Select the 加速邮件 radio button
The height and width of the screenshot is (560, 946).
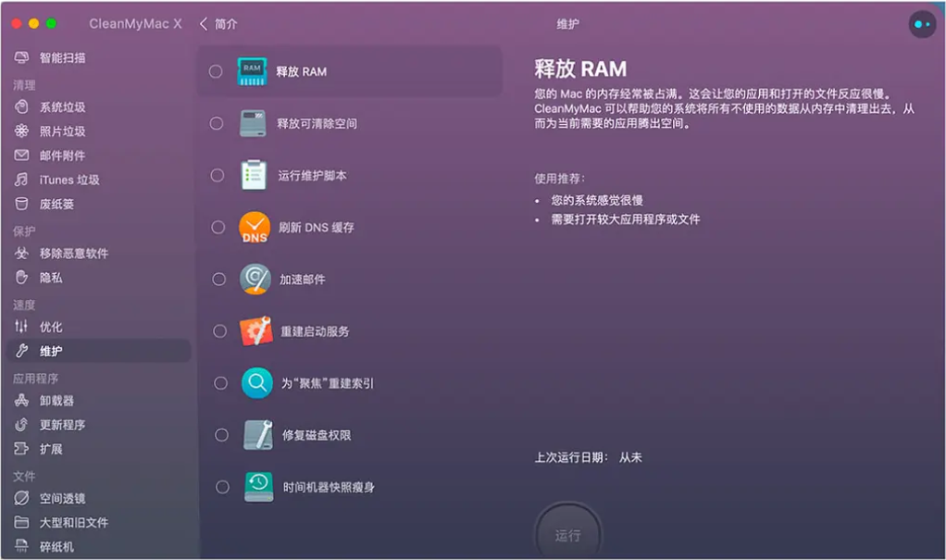click(219, 279)
